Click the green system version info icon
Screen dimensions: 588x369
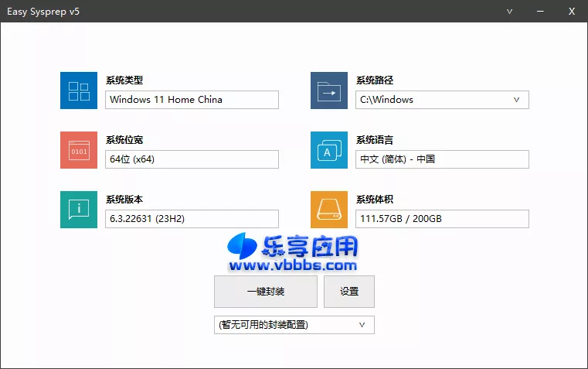(x=79, y=210)
